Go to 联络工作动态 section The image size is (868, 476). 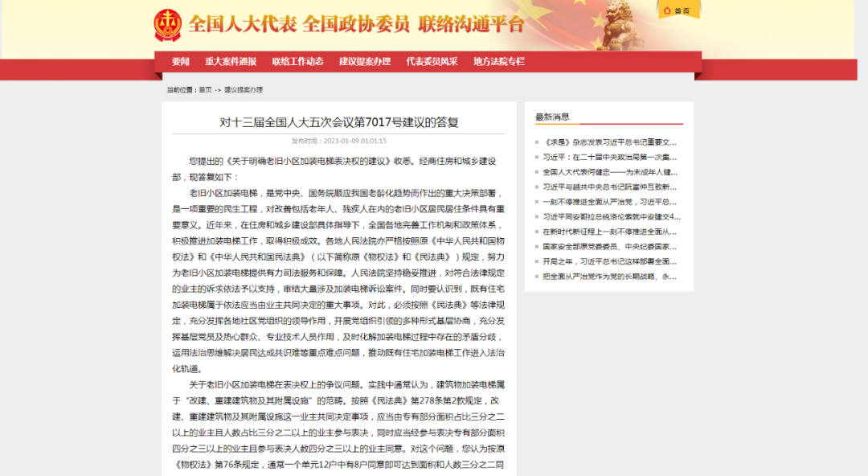coord(297,62)
